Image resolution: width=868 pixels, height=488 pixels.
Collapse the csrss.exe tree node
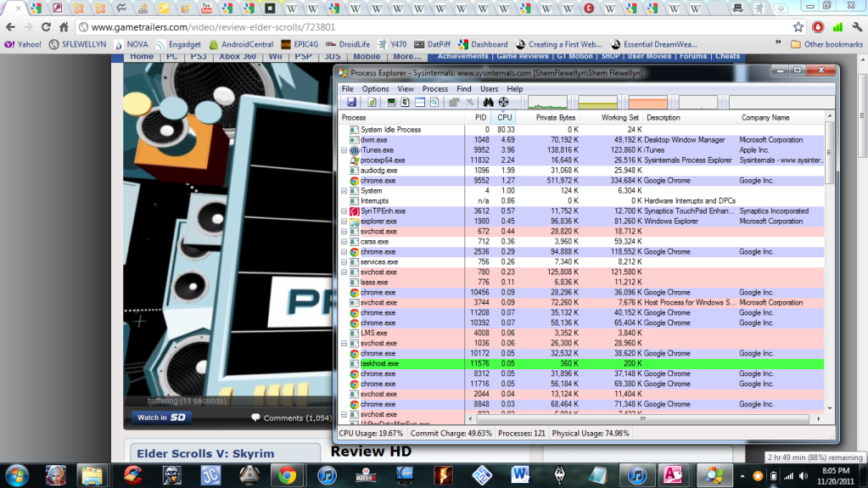tap(344, 242)
